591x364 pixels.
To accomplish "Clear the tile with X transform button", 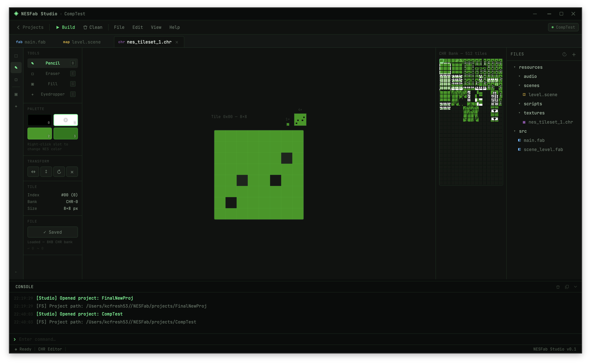I will pos(72,172).
